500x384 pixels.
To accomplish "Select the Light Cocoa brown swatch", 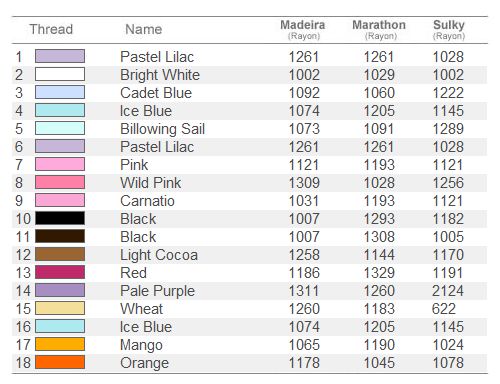I will (x=60, y=254).
